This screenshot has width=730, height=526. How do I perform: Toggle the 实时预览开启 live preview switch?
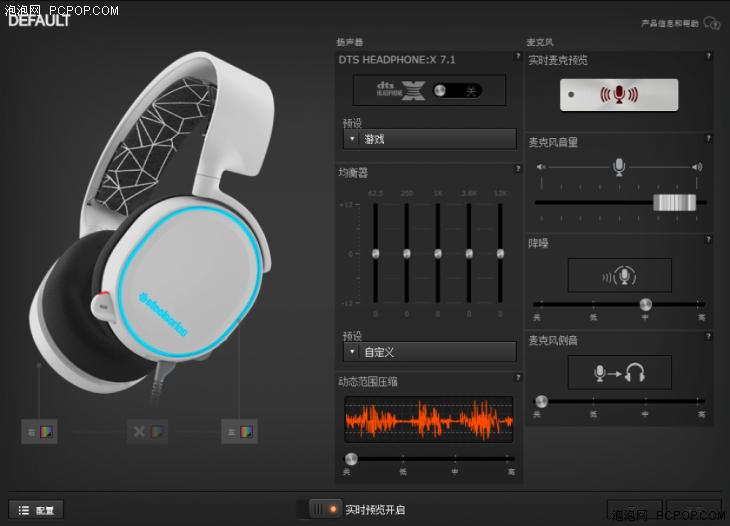[320, 509]
